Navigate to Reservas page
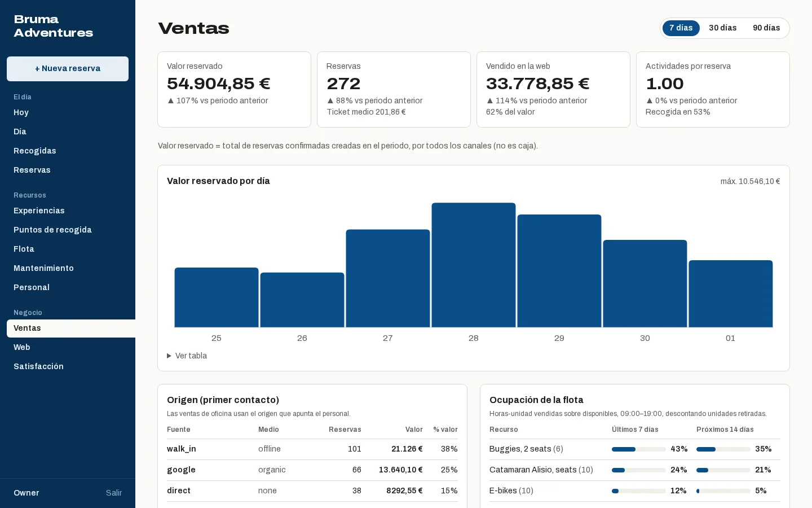This screenshot has width=812, height=508. [x=68, y=170]
